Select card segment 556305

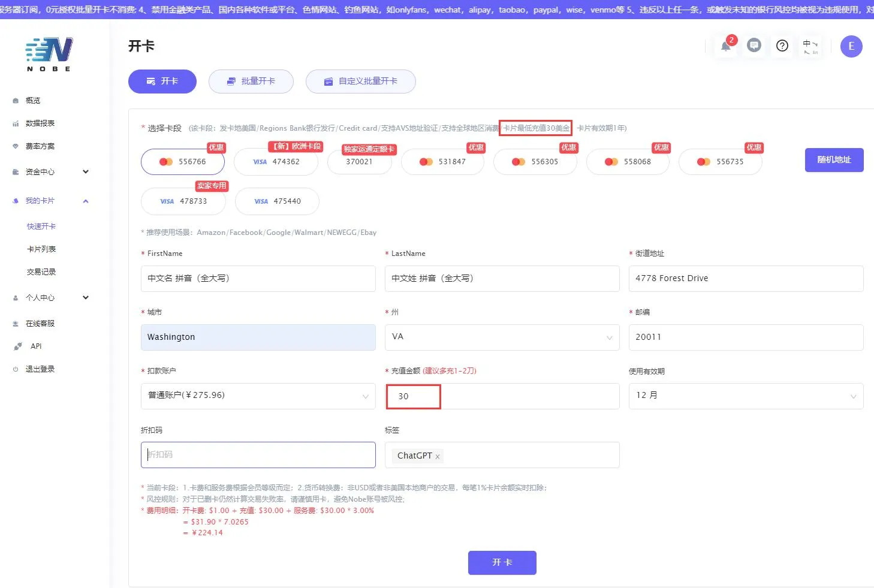[535, 162]
